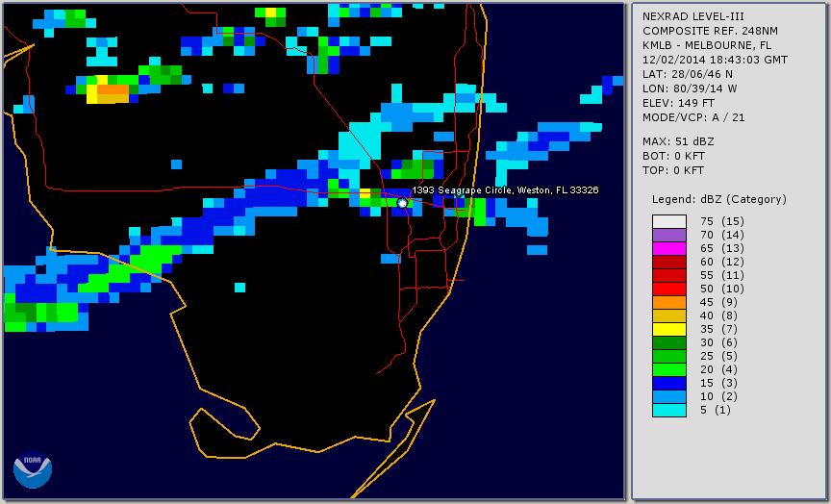This screenshot has height=504, width=831.
Task: Select the 10 dBZ light blue swatch
Action: 669,397
